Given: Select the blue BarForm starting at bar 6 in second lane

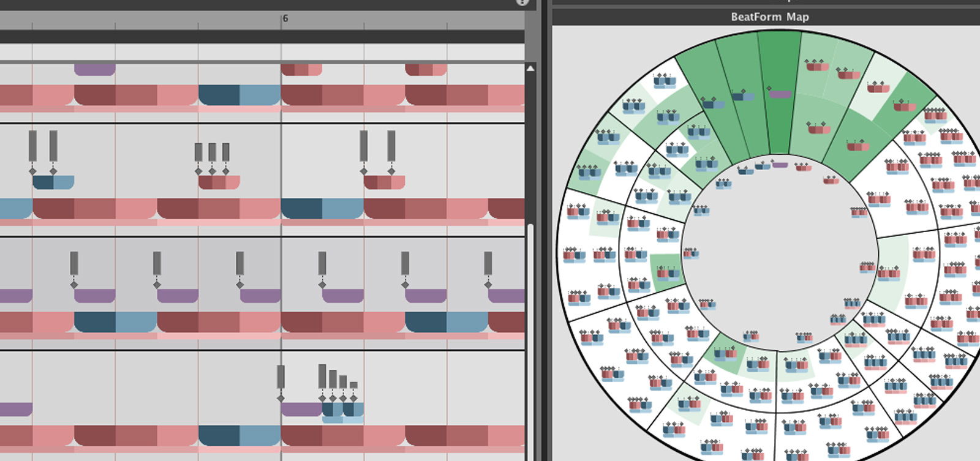Looking at the screenshot, I should click(x=322, y=209).
